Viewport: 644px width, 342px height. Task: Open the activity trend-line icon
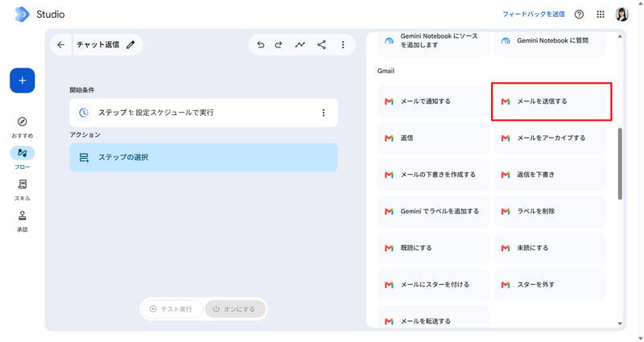[300, 45]
